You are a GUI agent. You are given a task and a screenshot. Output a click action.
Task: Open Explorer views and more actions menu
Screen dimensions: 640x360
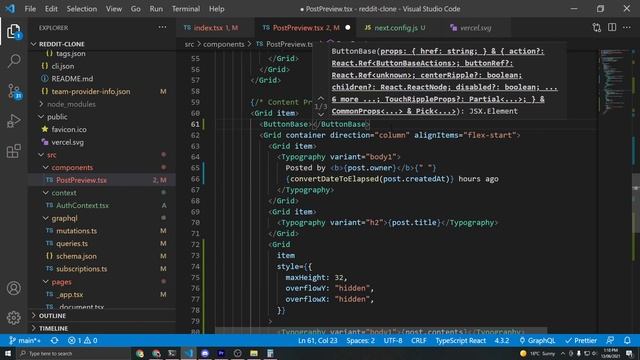coord(162,27)
